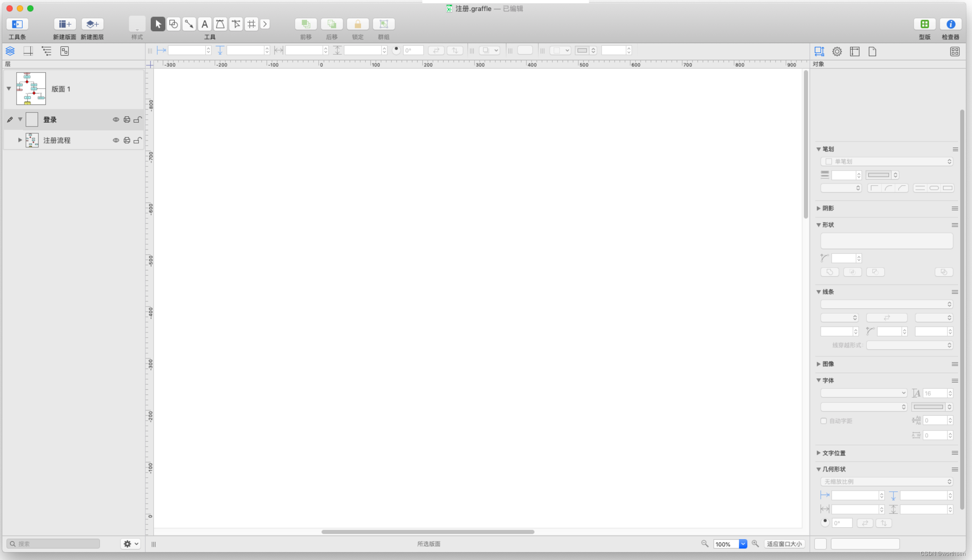
Task: Toggle lock on 注册流程 layer
Action: coord(137,140)
